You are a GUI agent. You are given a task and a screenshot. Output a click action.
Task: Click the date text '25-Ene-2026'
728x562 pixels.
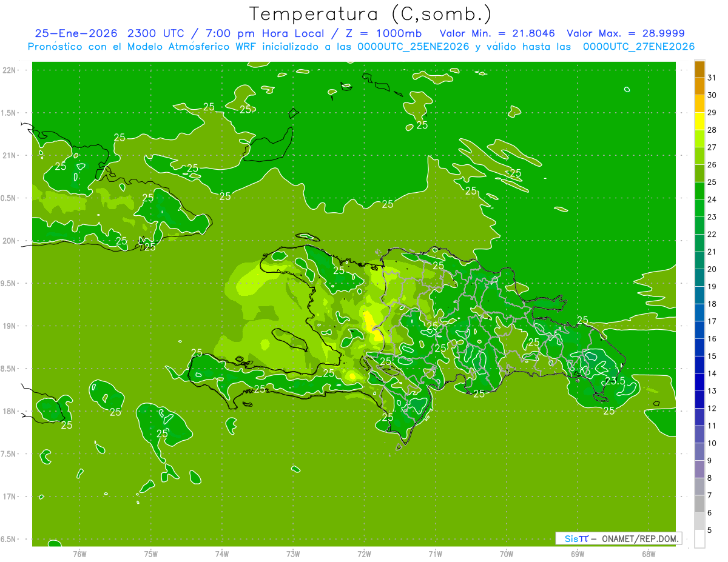(76, 33)
